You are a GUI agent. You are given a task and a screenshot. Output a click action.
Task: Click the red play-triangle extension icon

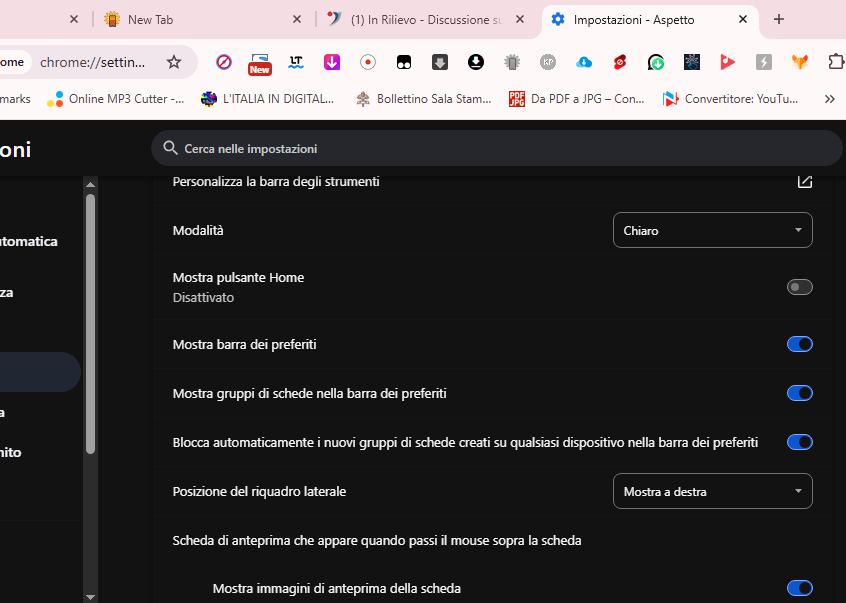727,63
